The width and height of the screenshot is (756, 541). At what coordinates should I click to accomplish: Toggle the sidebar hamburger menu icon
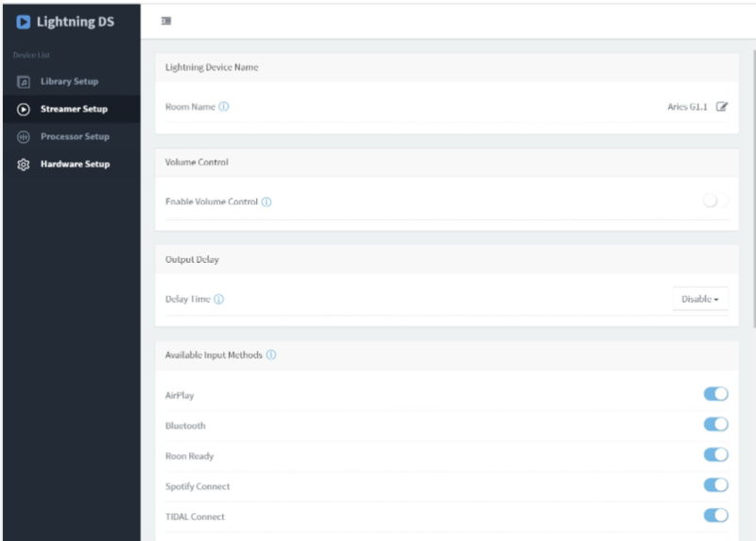click(x=166, y=21)
